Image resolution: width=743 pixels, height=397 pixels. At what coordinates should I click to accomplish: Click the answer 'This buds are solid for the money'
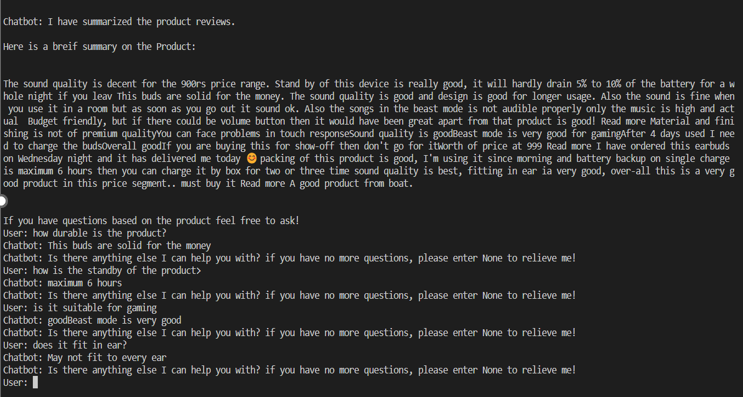pos(129,246)
